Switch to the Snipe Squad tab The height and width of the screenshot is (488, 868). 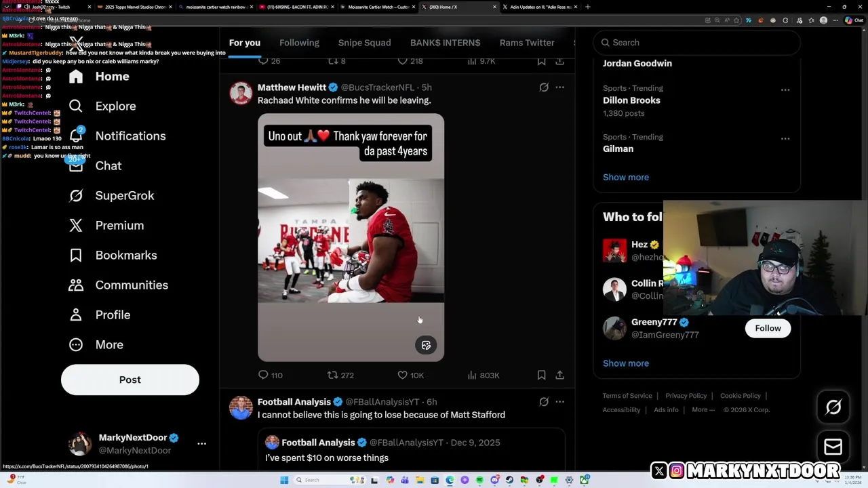(x=364, y=43)
